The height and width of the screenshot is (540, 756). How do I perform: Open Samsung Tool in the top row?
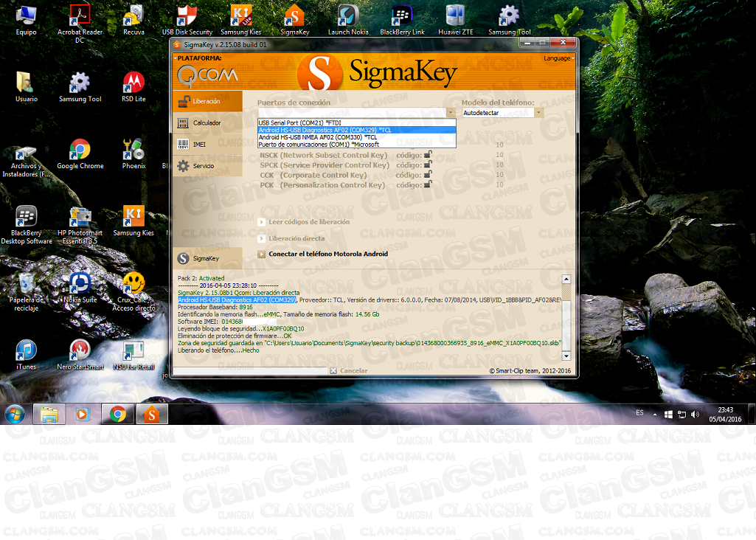tap(509, 21)
